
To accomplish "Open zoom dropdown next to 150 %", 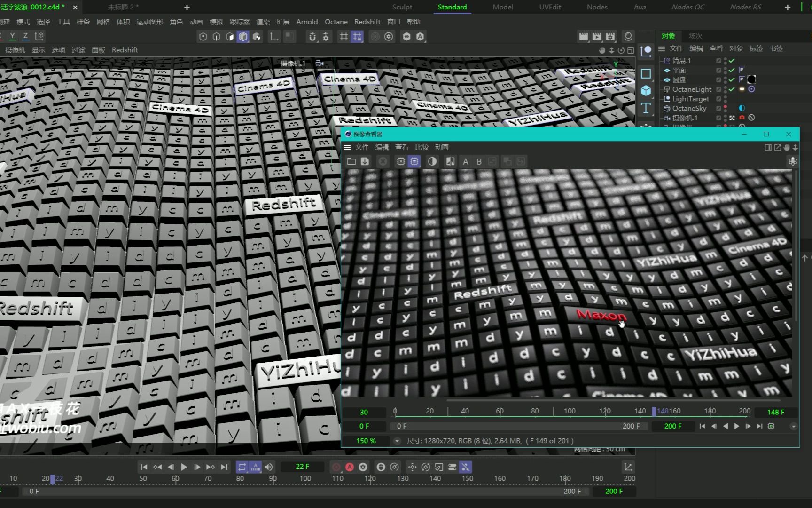I will 397,441.
